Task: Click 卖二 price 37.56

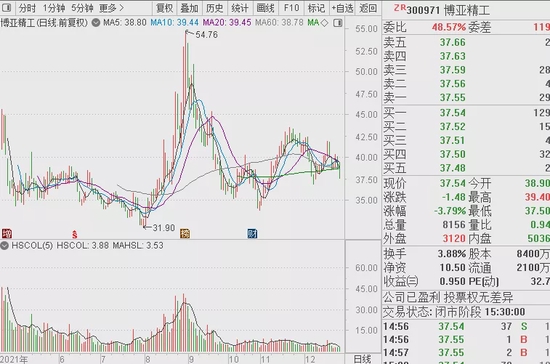Action: (x=452, y=84)
